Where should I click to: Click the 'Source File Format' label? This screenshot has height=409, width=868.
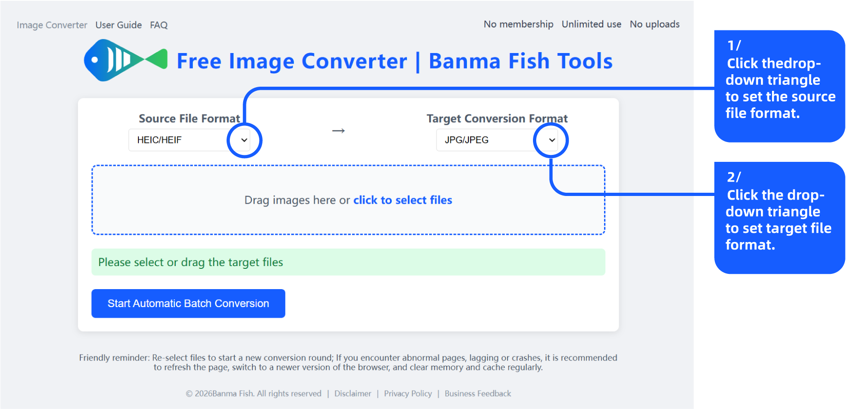[x=189, y=119]
